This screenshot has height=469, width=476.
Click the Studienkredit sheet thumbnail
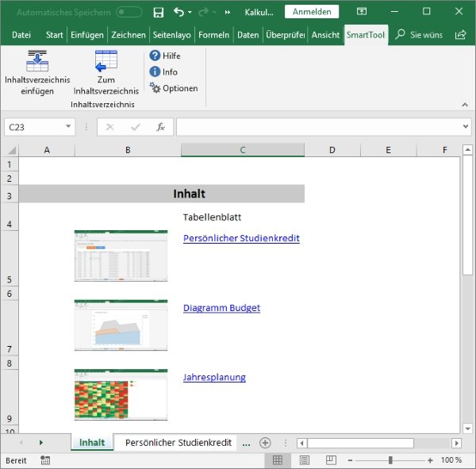(x=121, y=256)
